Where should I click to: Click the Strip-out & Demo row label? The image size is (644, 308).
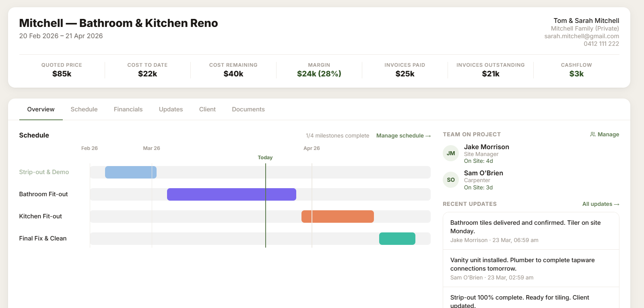pyautogui.click(x=44, y=172)
